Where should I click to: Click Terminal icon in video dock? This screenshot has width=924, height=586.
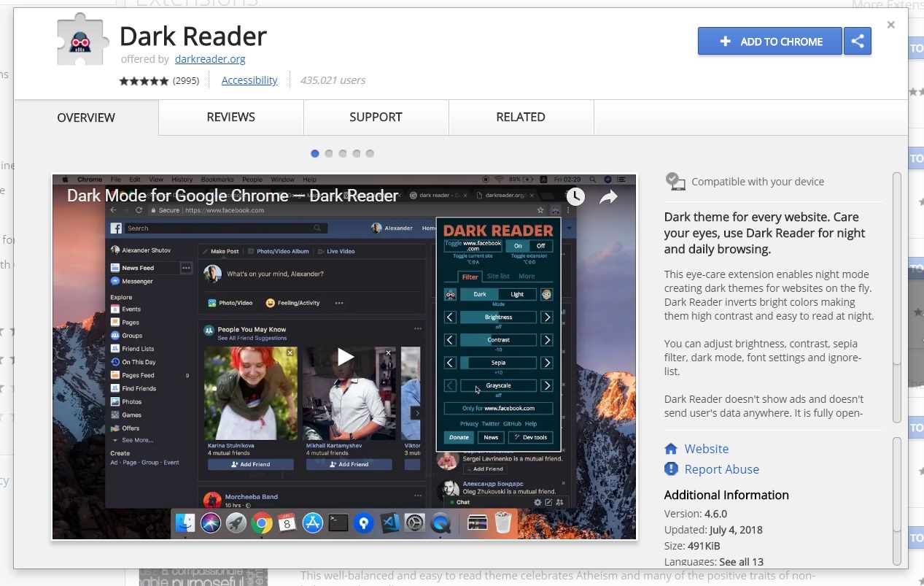click(x=338, y=523)
